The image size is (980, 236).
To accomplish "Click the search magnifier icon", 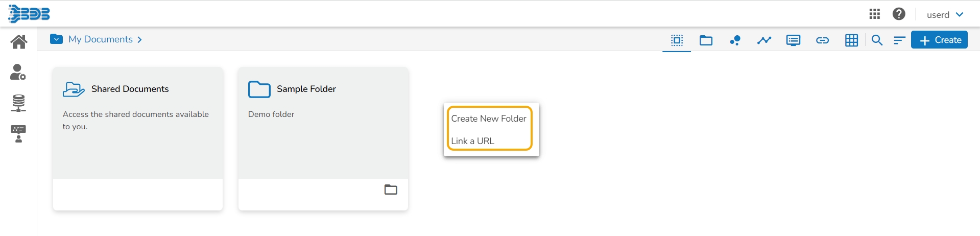I will pos(877,40).
